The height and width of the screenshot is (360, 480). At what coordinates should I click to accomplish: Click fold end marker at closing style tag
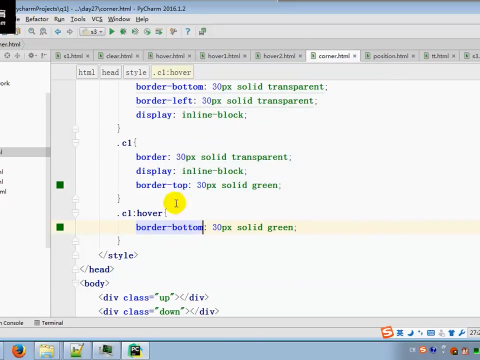coord(76,255)
